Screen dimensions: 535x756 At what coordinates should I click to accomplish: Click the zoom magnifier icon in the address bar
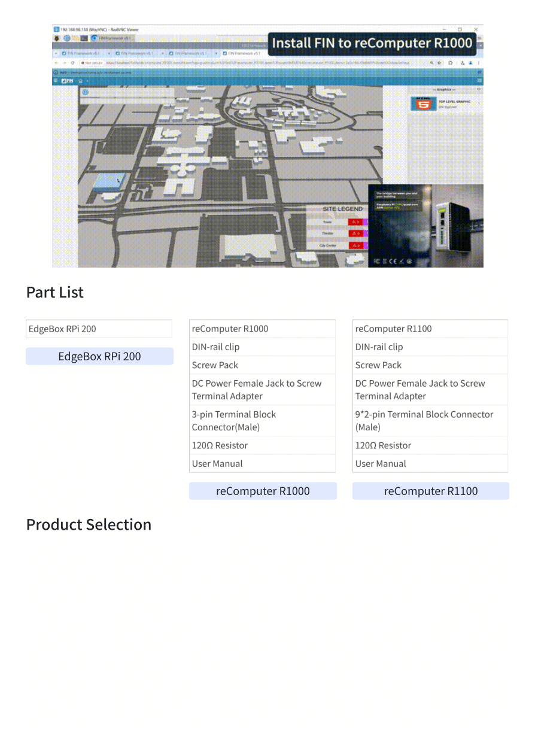[431, 62]
